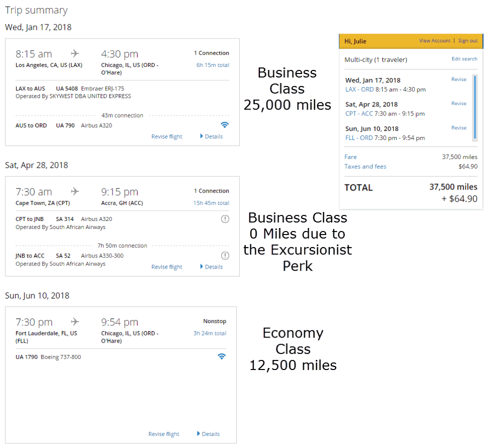The width and height of the screenshot is (488, 448).
Task: Open the alert icon beside SA 52 segment
Action: 225,255
